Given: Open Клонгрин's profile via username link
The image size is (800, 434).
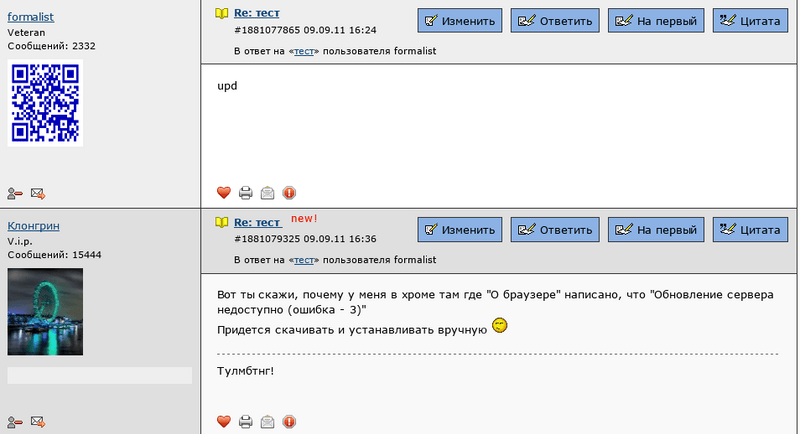Looking at the screenshot, I should tap(34, 226).
